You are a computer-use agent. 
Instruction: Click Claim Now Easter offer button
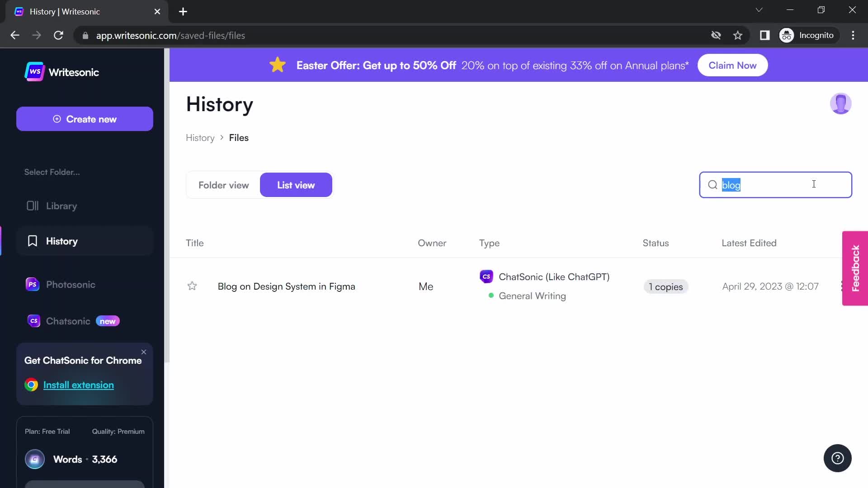pyautogui.click(x=733, y=65)
